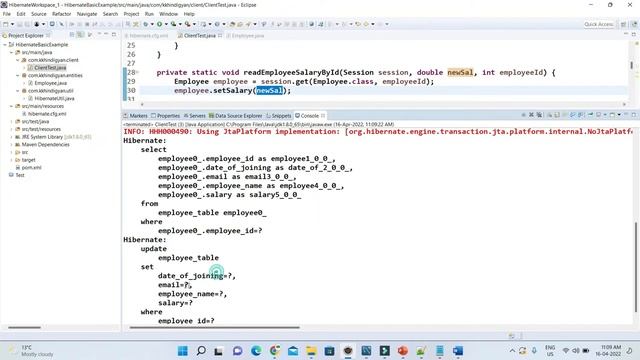Screen dimensions: 640x360
Task: Collapse the com.kkhindigyan.client package
Action: [18, 60]
